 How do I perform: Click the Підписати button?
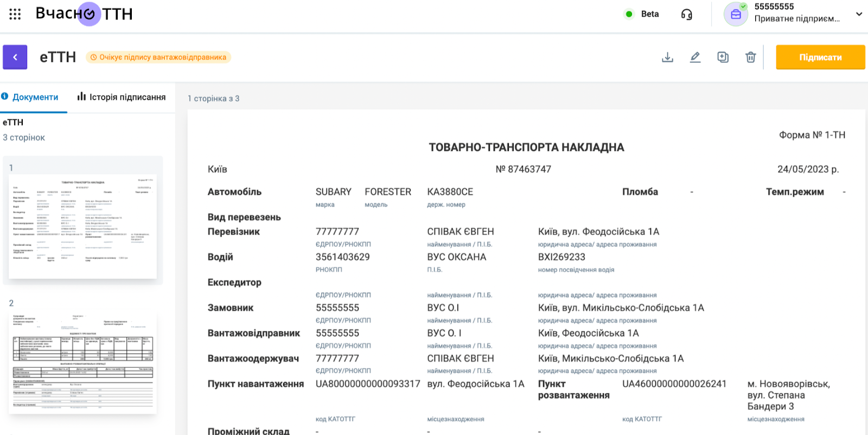tap(820, 57)
